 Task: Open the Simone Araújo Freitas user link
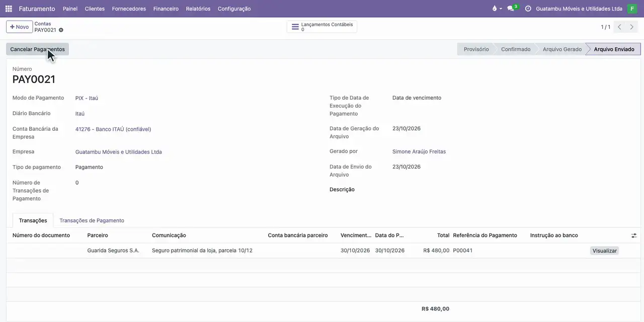pyautogui.click(x=419, y=151)
